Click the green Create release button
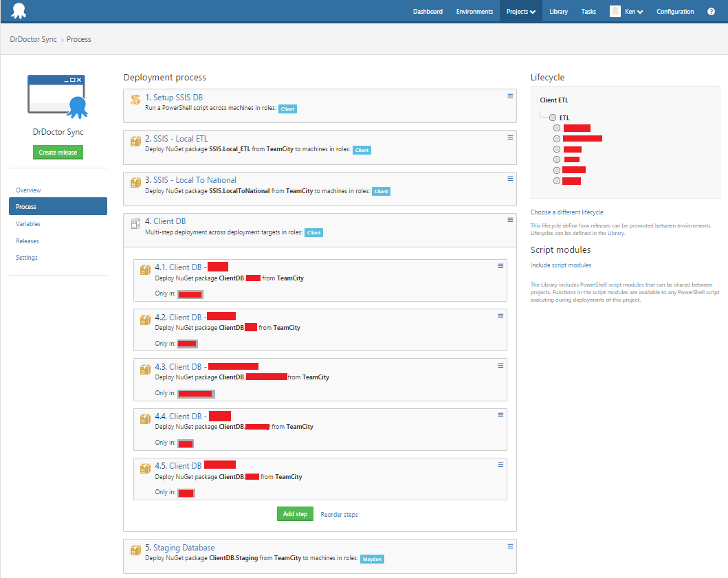 click(58, 152)
